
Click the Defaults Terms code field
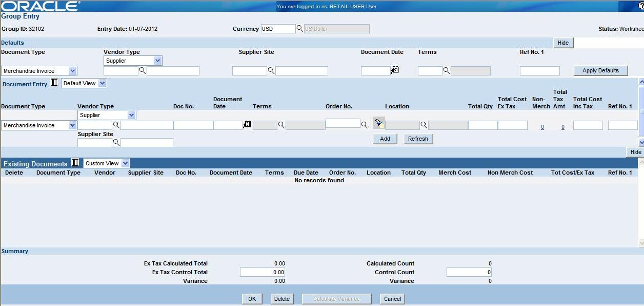point(430,71)
